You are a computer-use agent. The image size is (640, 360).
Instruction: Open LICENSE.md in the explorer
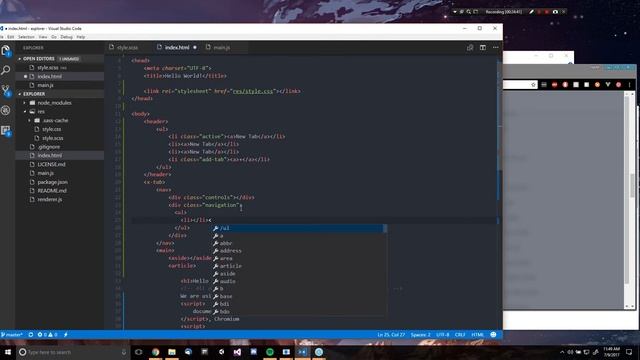coord(51,164)
